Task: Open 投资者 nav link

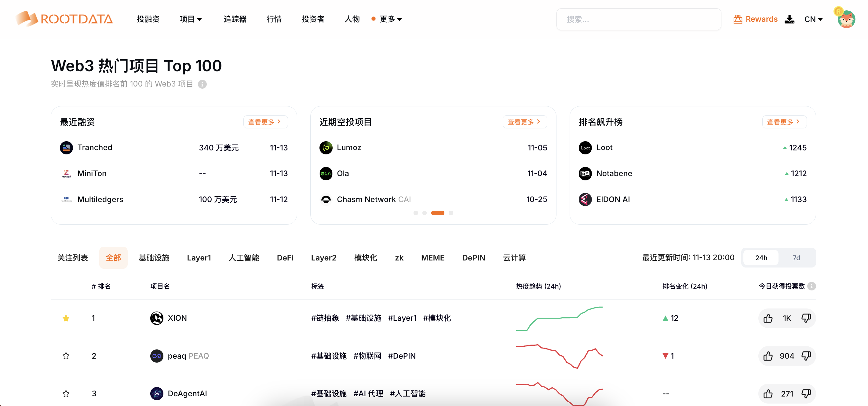Action: [313, 19]
